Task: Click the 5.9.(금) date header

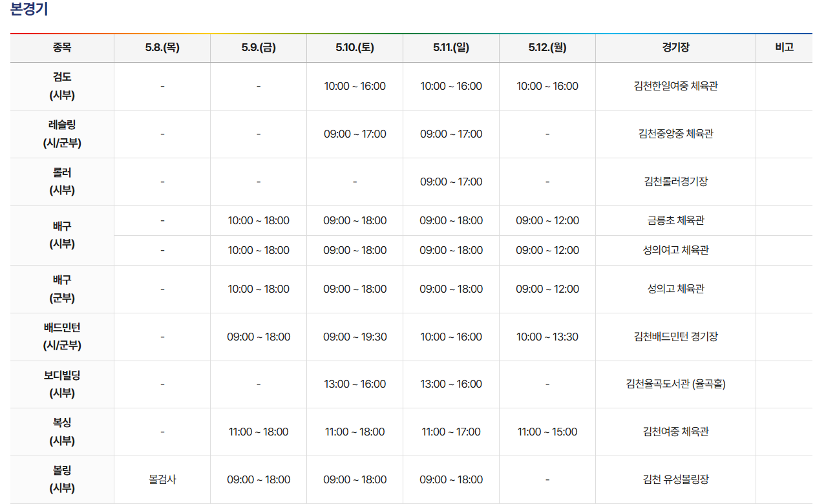Action: tap(258, 48)
